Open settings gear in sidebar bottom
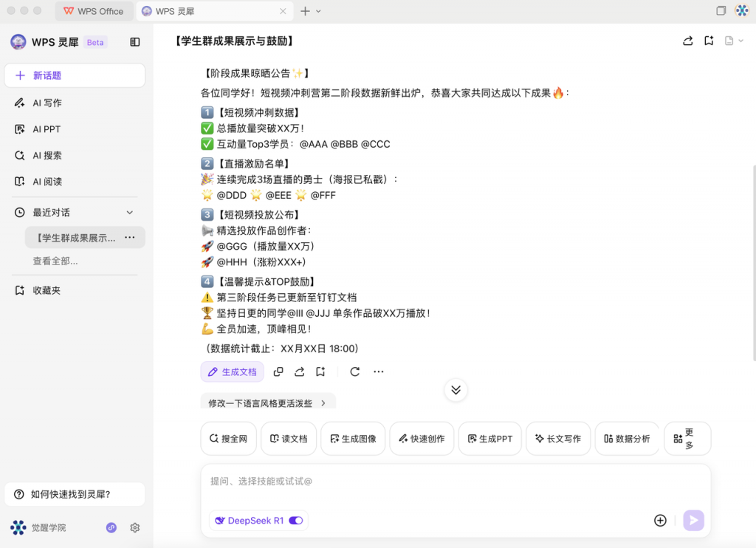The width and height of the screenshot is (756, 548). click(135, 527)
